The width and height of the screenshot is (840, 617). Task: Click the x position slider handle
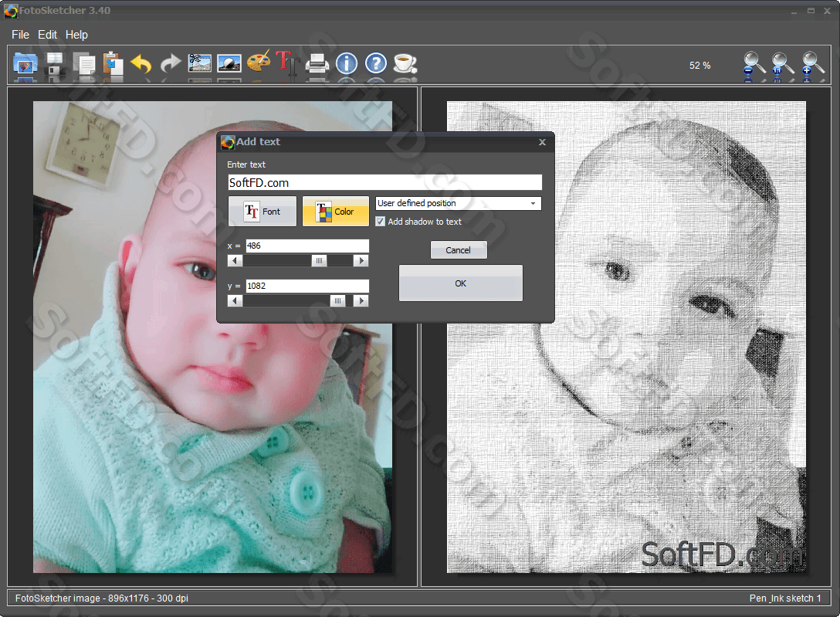coord(320,261)
